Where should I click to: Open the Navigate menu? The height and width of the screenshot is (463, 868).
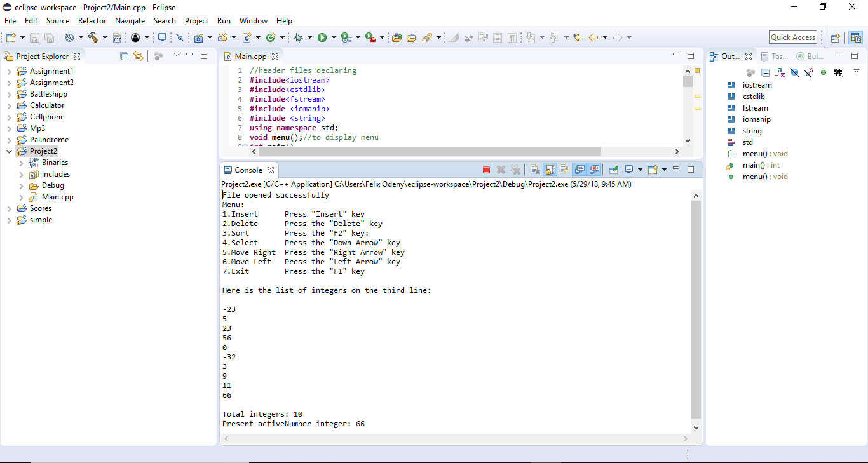coord(130,21)
